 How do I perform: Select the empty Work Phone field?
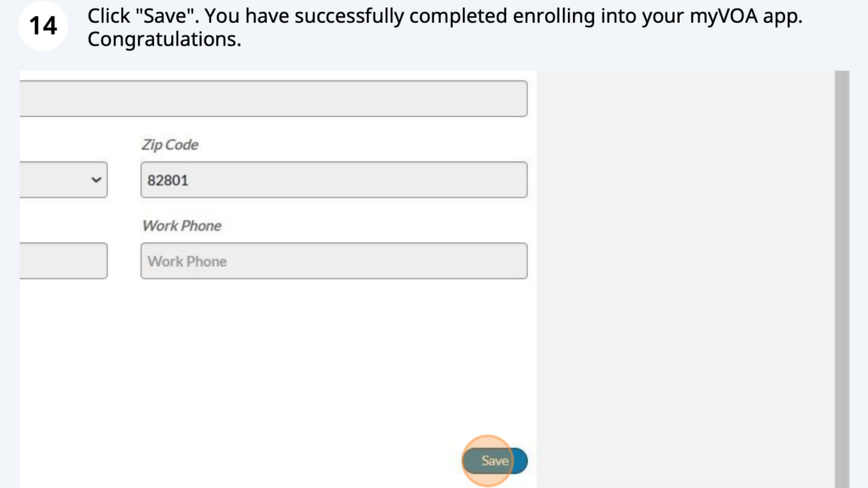[x=334, y=261]
